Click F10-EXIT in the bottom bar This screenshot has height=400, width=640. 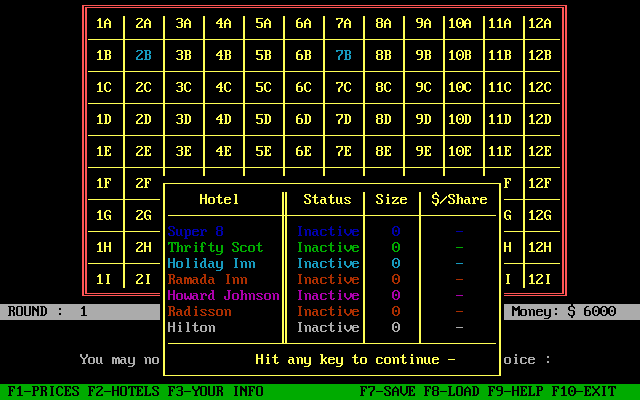(x=584, y=391)
